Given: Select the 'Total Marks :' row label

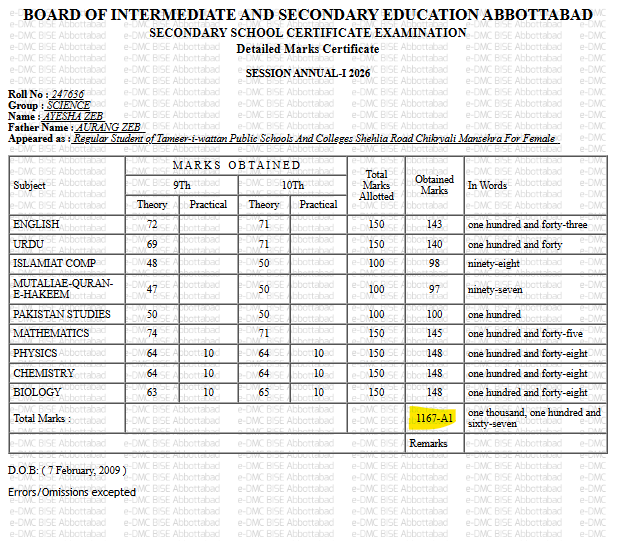Looking at the screenshot, I should [42, 418].
